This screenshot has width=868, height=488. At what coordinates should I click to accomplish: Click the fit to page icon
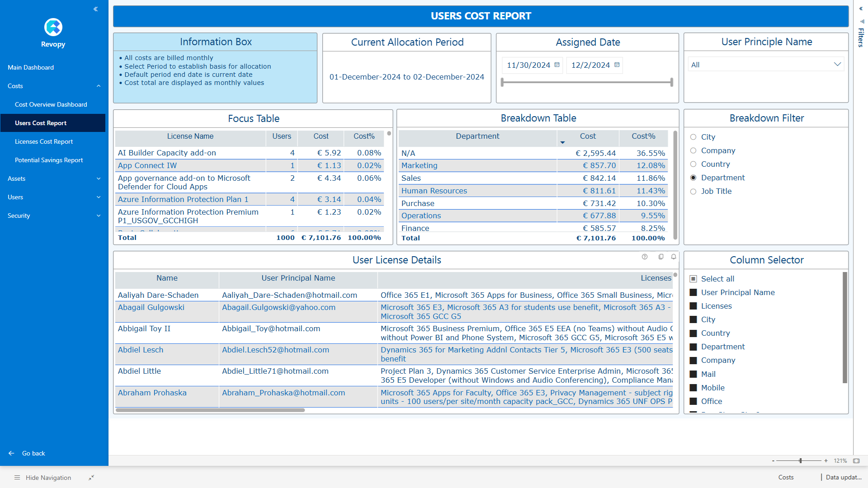click(x=856, y=461)
